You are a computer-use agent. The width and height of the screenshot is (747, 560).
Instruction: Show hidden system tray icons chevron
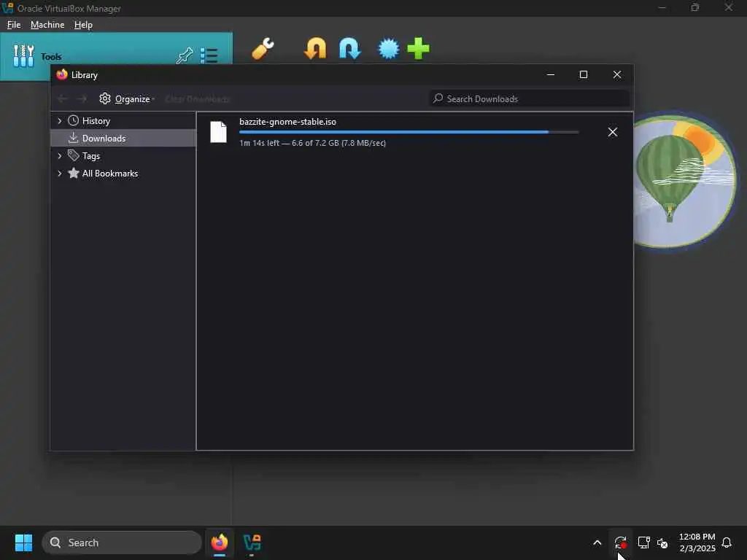click(597, 542)
